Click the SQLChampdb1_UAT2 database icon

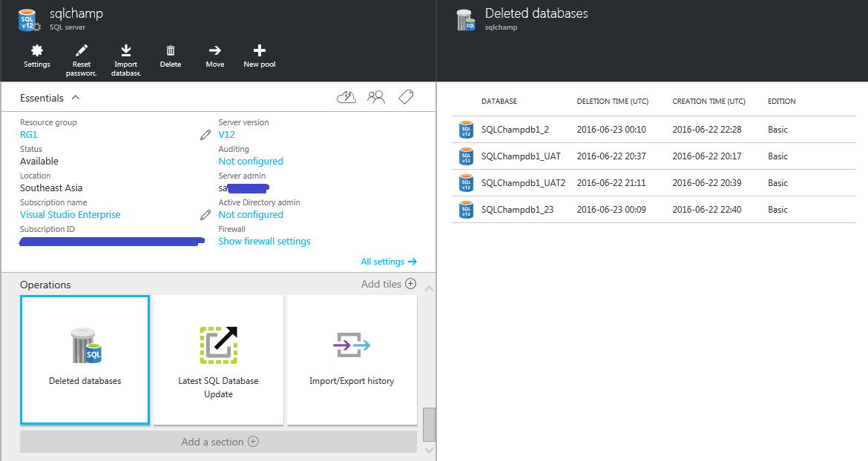pos(466,183)
